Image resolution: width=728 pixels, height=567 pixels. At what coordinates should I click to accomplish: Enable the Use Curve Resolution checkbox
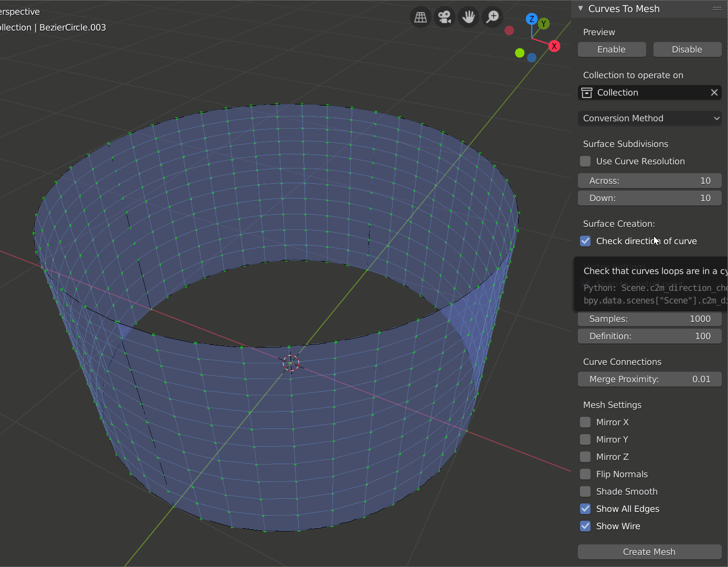pyautogui.click(x=585, y=161)
